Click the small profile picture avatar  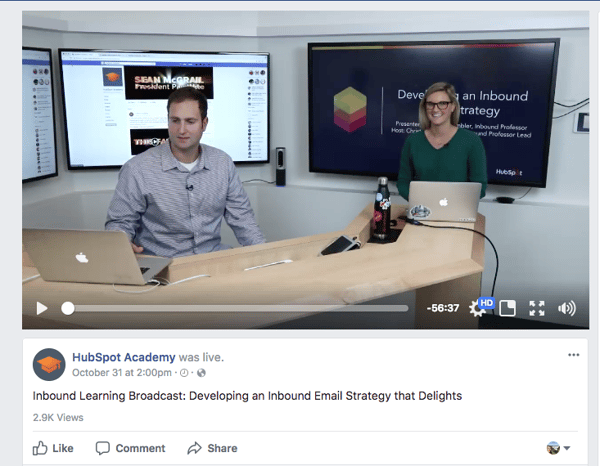click(x=553, y=448)
